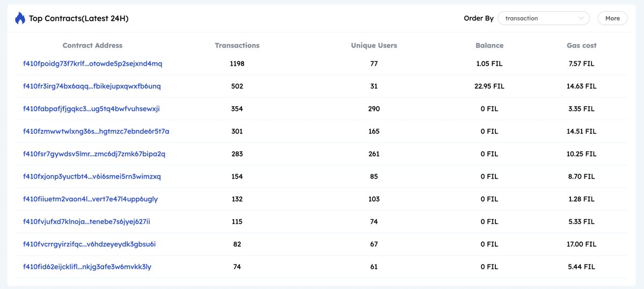644x289 pixels.
Task: Click the 1198 transactions value
Action: point(237,63)
